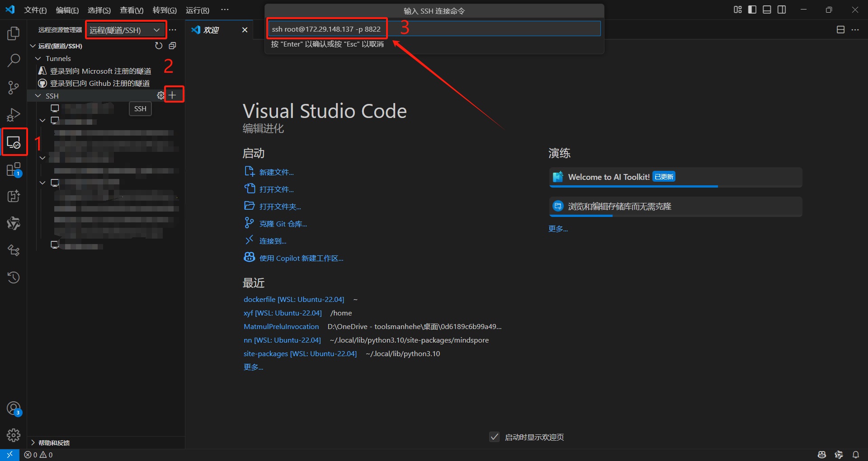The image size is (868, 461).
Task: Open recent nn WSL folder
Action: 282,340
